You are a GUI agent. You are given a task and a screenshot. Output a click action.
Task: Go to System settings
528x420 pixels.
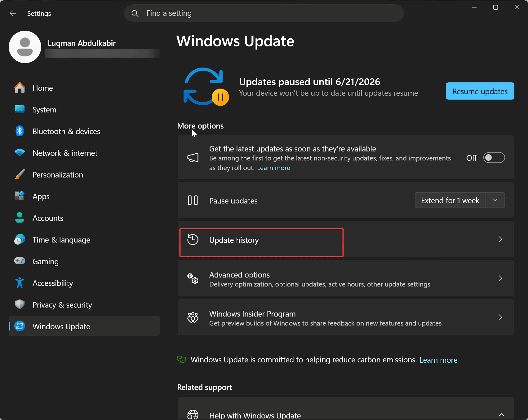coord(84,110)
